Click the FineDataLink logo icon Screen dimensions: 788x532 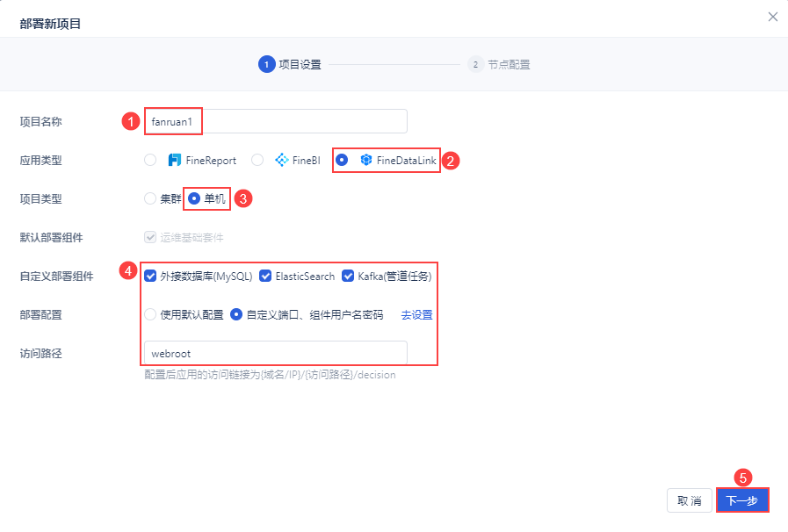366,161
